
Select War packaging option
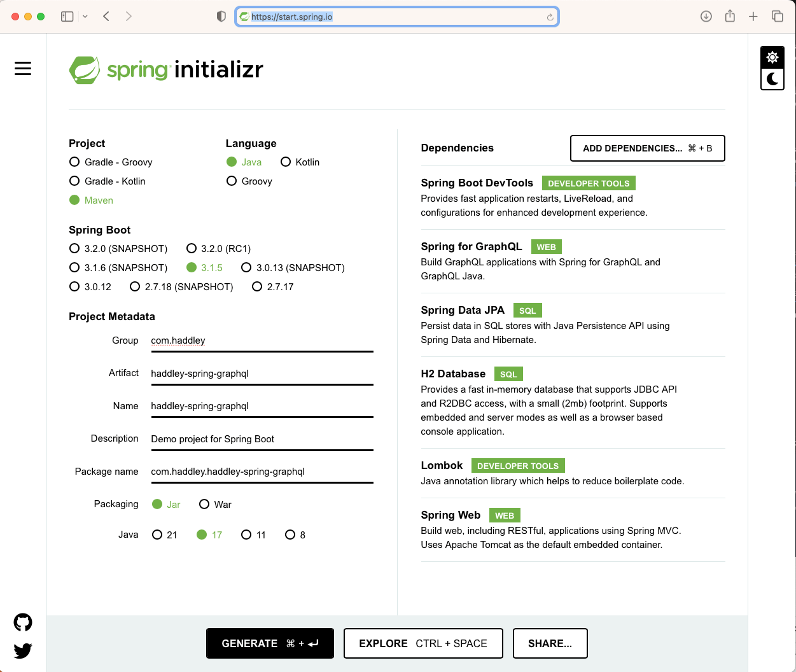click(x=204, y=505)
